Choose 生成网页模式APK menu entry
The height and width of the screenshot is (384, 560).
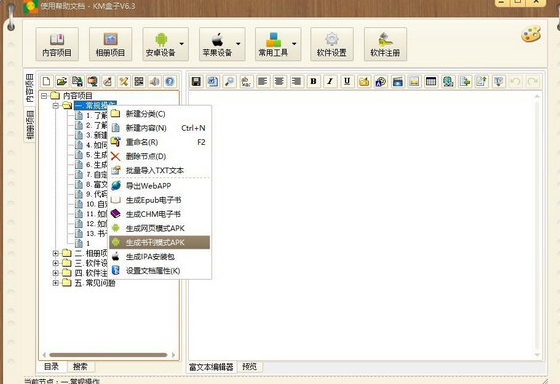(160, 228)
